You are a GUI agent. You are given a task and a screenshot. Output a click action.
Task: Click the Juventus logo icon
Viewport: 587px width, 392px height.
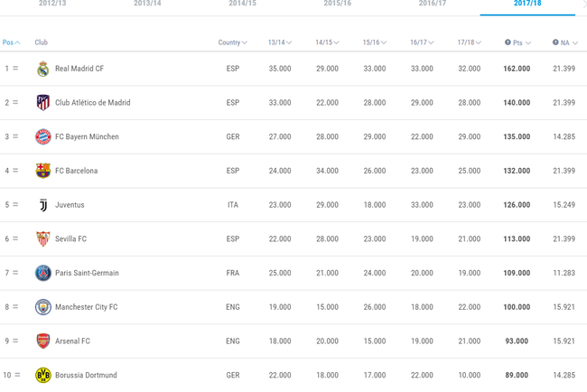click(43, 205)
